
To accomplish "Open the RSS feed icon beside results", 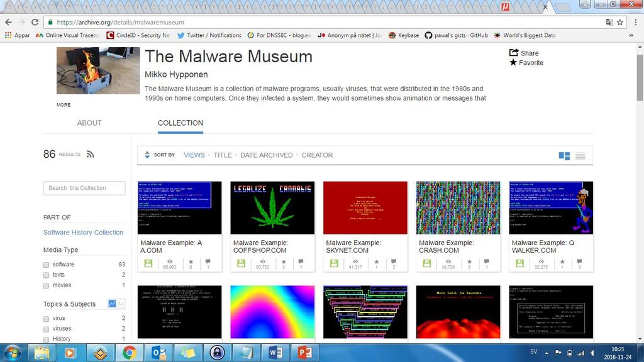I will 91,155.
